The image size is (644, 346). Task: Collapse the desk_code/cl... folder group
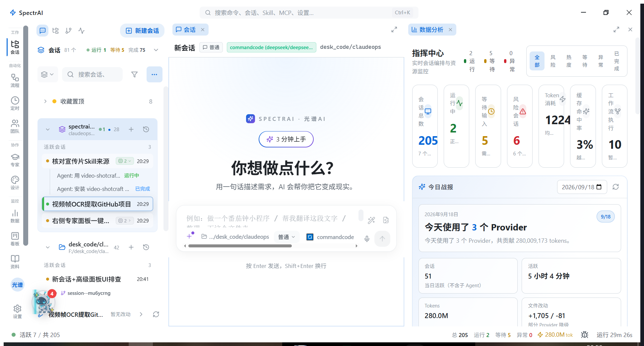click(x=48, y=247)
